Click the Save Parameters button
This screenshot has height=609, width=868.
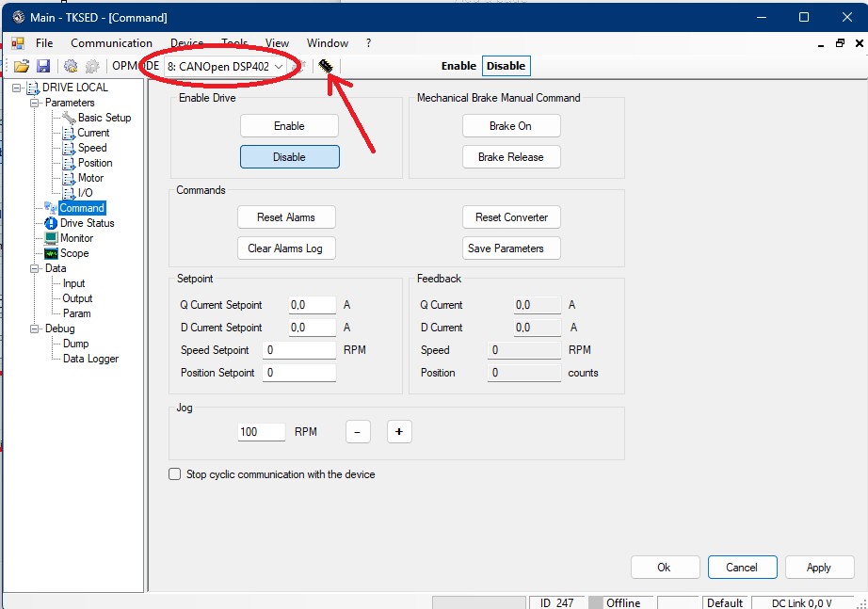[x=511, y=248]
